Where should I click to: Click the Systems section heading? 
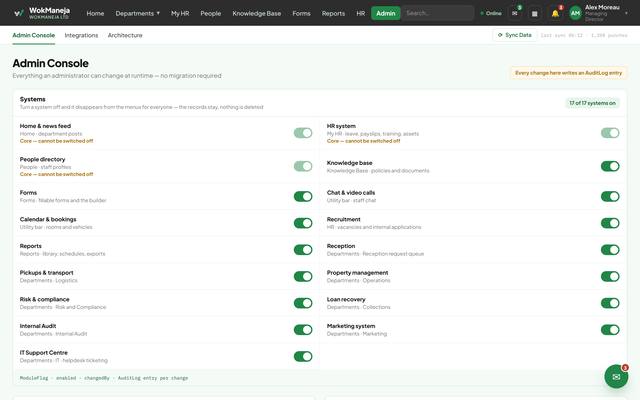[33, 99]
